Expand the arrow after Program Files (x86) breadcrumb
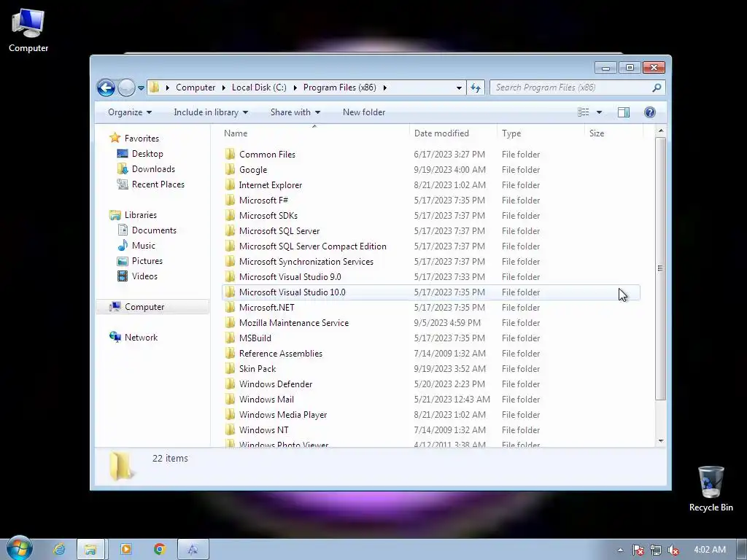Screen dimensions: 747x560 (384, 87)
